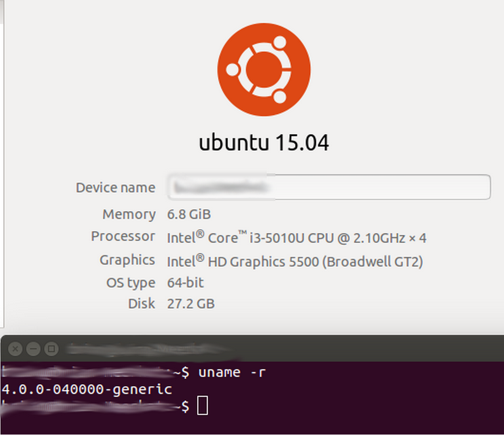Click the Graphics label
Image resolution: width=504 pixels, height=436 pixels.
127,260
